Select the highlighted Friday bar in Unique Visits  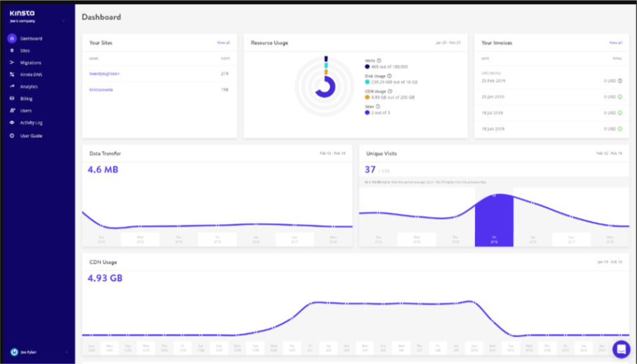click(494, 220)
